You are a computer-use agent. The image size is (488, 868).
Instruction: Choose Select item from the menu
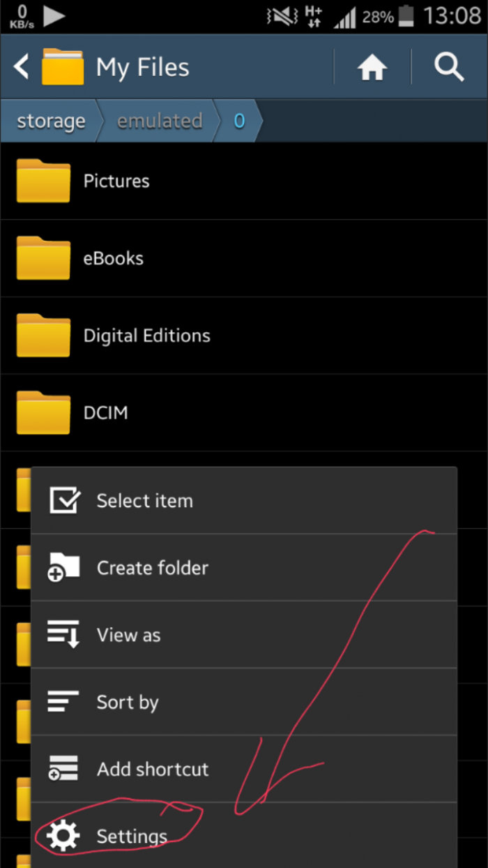(x=145, y=500)
